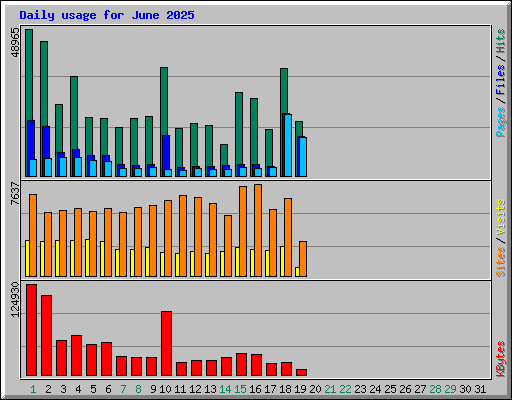The height and width of the screenshot is (400, 512).
Task: Click day 30 on the x-axis
Action: [x=465, y=389]
